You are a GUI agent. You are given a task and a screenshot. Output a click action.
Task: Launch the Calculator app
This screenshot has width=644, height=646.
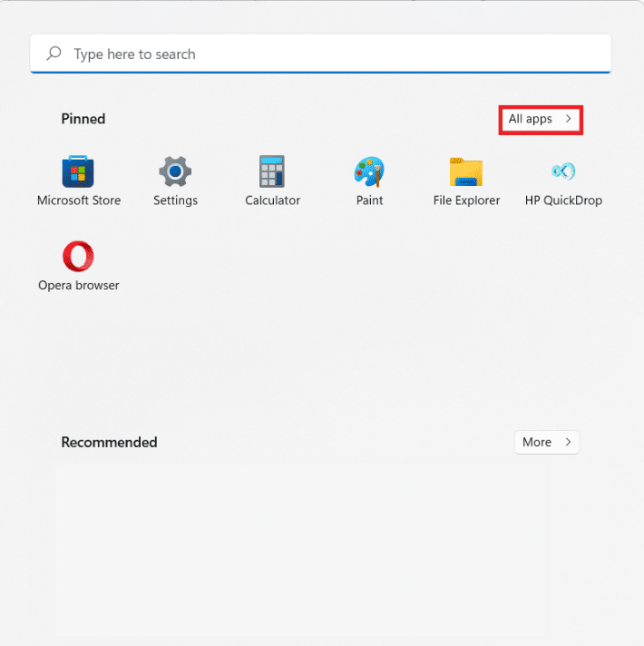(272, 181)
